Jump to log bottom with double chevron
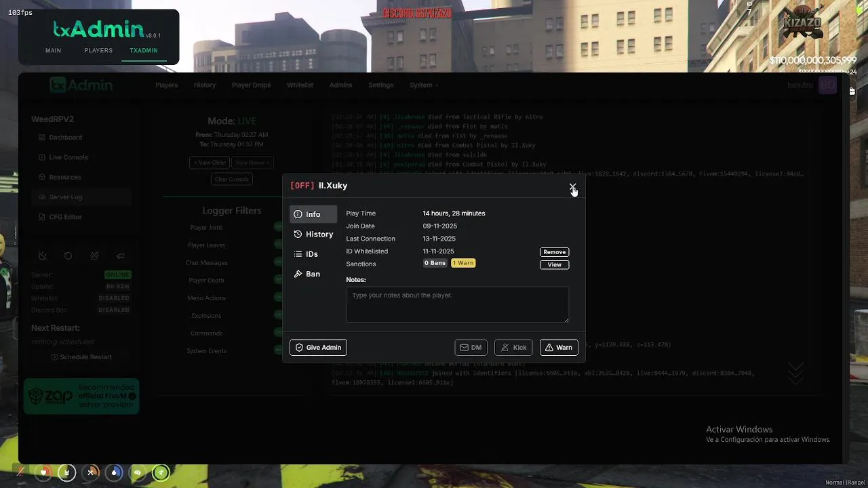Image resolution: width=868 pixels, height=488 pixels. coord(795,373)
